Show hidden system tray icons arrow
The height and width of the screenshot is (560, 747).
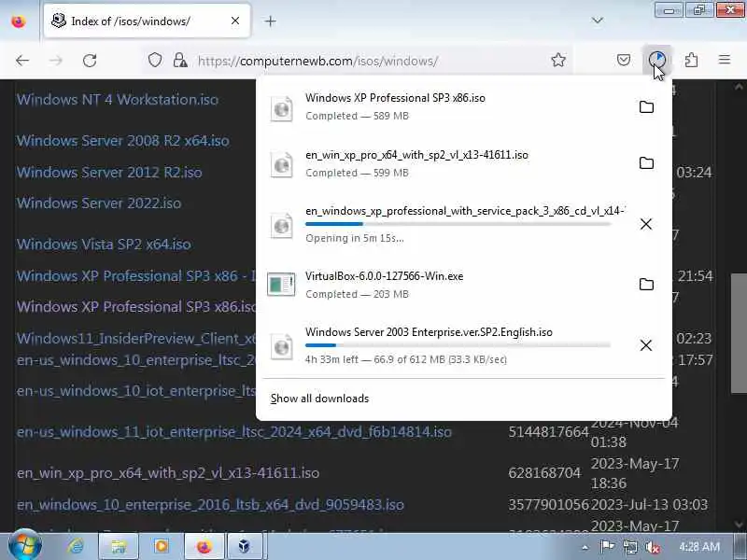click(585, 548)
